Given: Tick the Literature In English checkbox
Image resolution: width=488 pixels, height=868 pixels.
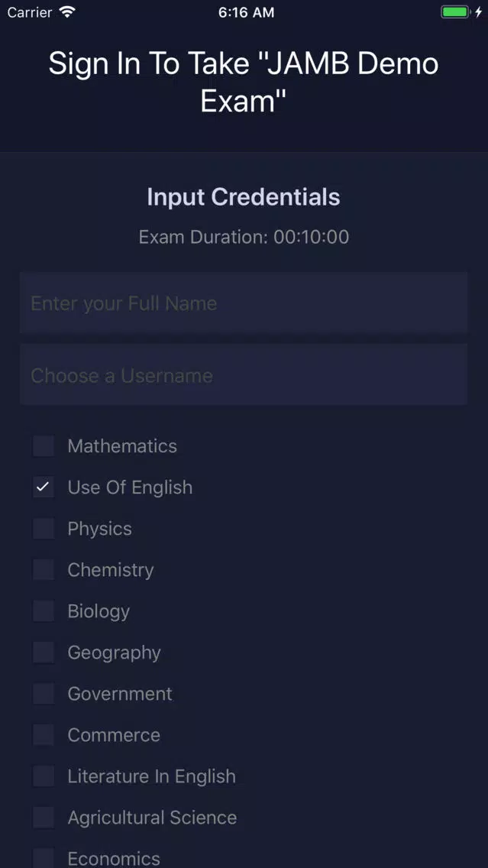Looking at the screenshot, I should pyautogui.click(x=44, y=776).
